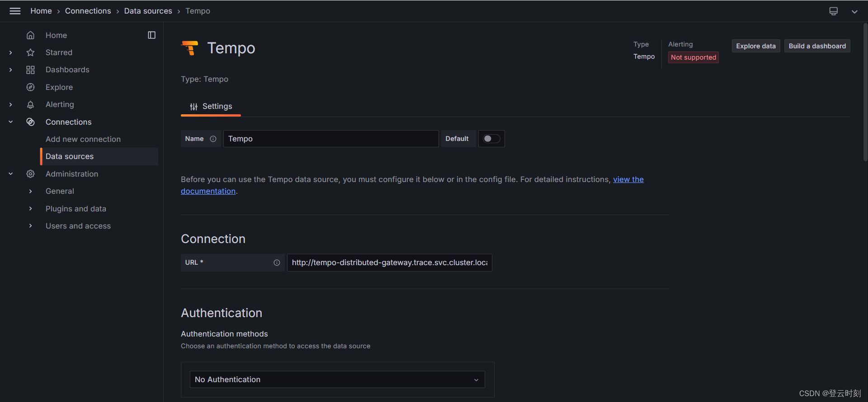Expand the Starred section

click(x=10, y=52)
